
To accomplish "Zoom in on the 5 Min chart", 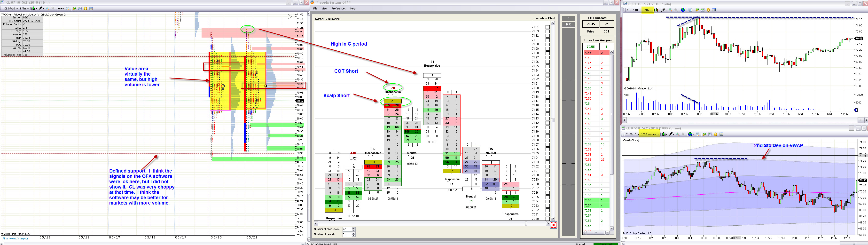I will (670, 10).
